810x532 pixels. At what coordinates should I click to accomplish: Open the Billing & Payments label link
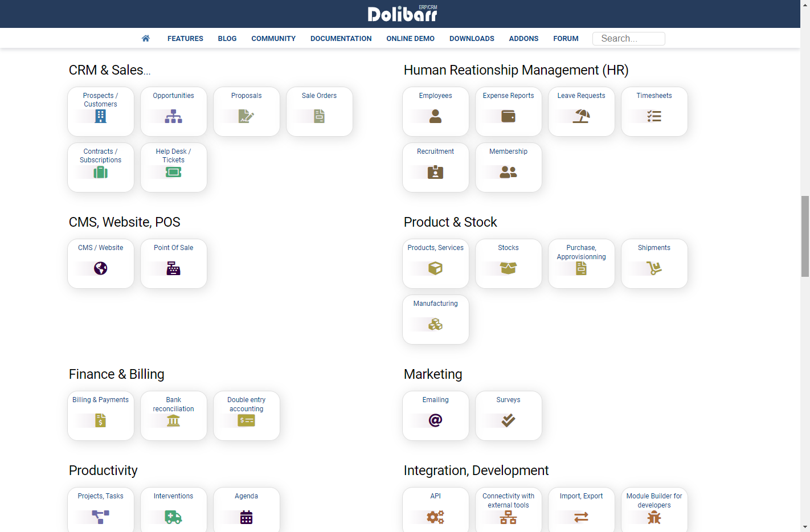click(101, 400)
